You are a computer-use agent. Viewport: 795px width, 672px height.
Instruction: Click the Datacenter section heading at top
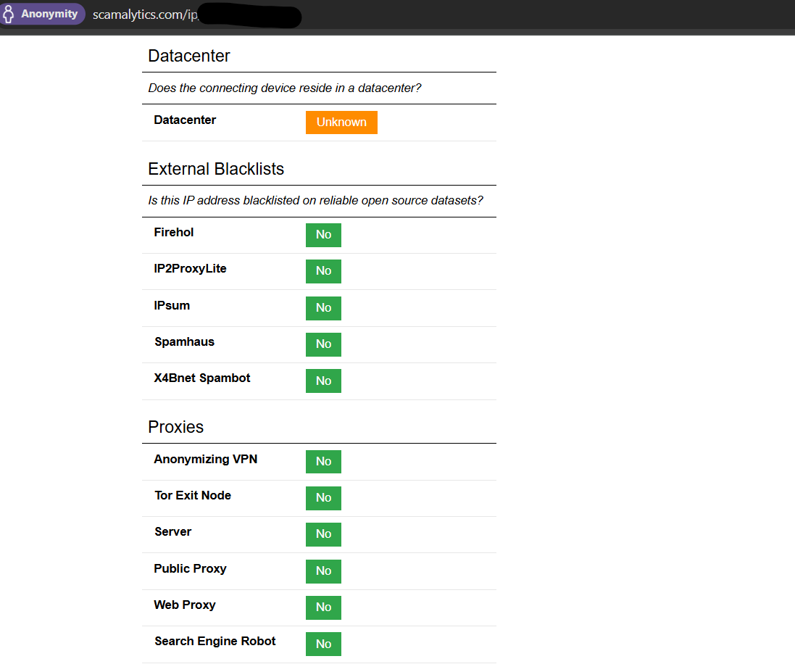coord(189,56)
